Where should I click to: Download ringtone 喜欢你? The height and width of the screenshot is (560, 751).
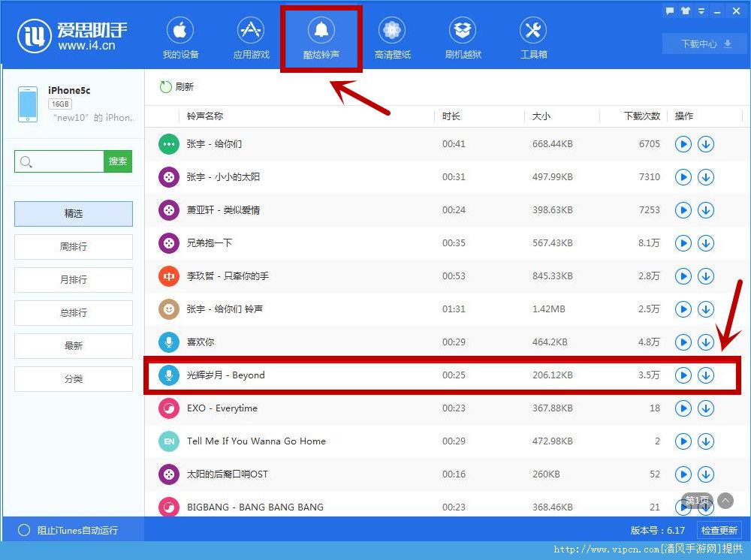coord(705,342)
